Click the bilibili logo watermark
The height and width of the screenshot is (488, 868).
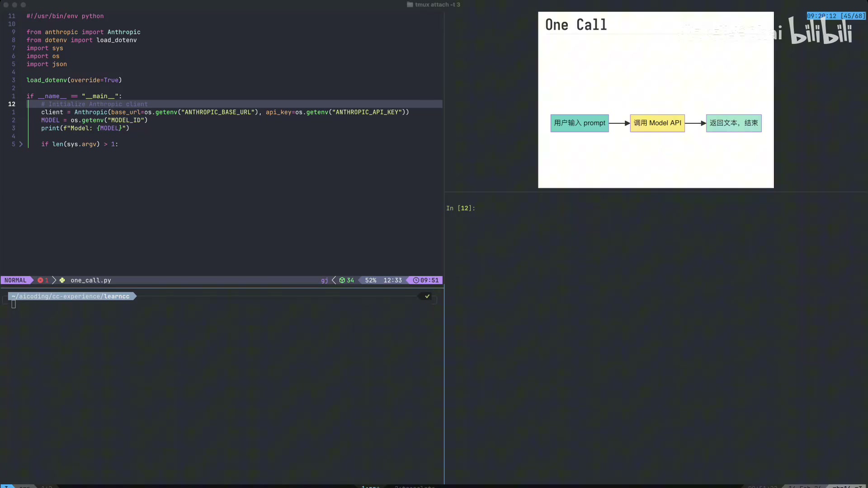coord(821,32)
